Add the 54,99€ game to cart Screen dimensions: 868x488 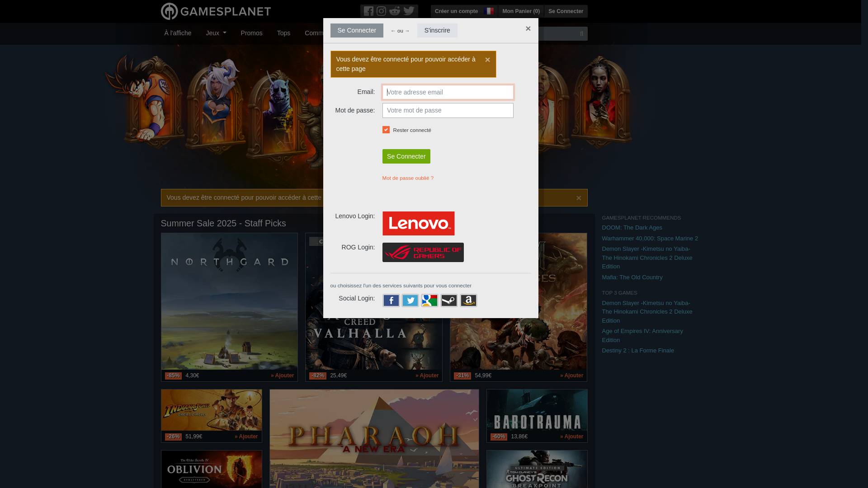[571, 375]
